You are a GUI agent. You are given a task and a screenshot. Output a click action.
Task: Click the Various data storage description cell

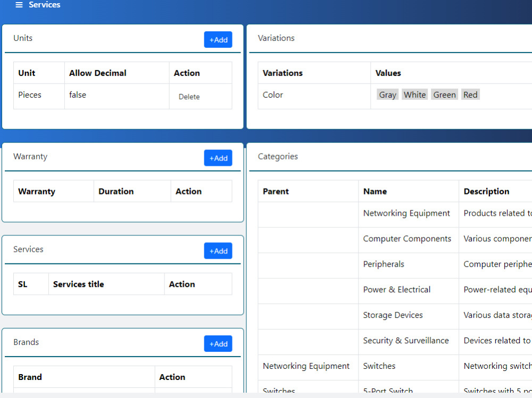tap(495, 317)
